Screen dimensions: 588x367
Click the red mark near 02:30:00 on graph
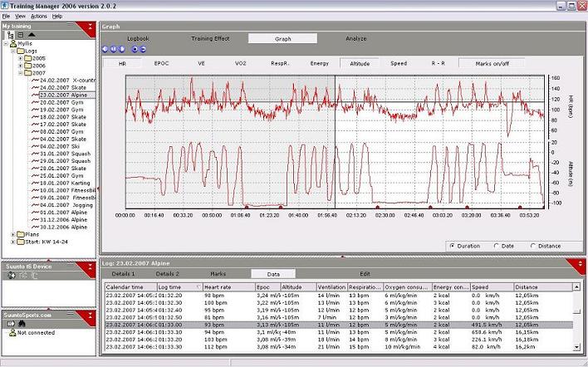(378, 207)
